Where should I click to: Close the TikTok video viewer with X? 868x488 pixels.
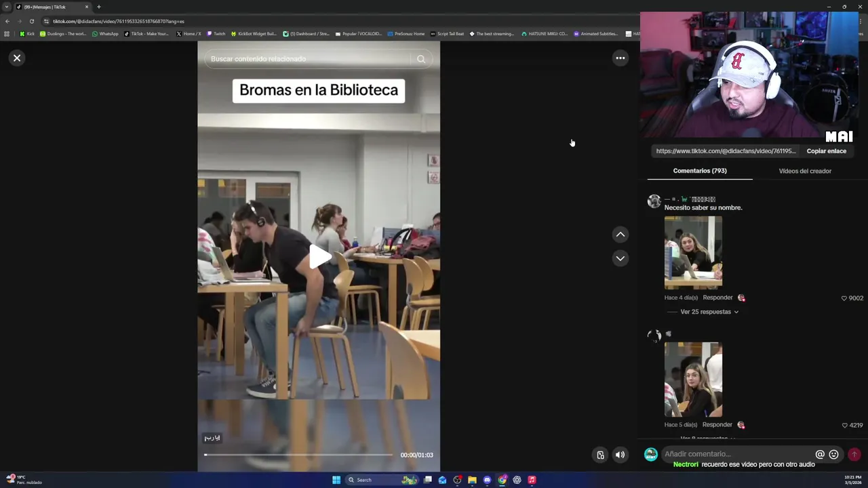17,58
